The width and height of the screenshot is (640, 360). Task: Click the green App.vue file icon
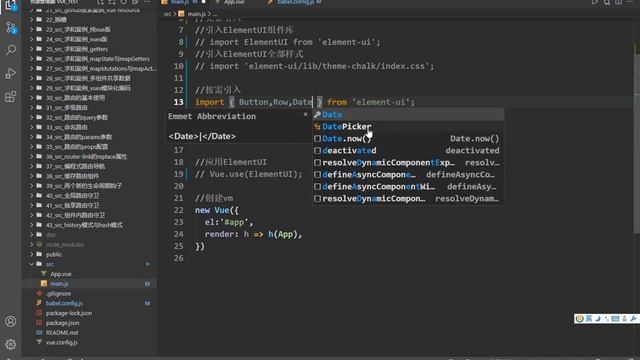tap(44, 274)
